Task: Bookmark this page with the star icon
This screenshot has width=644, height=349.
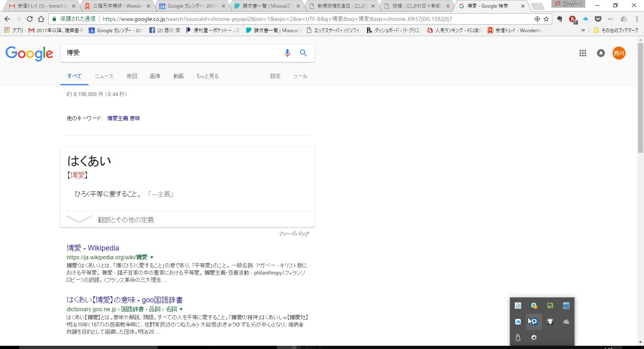Action: click(546, 19)
